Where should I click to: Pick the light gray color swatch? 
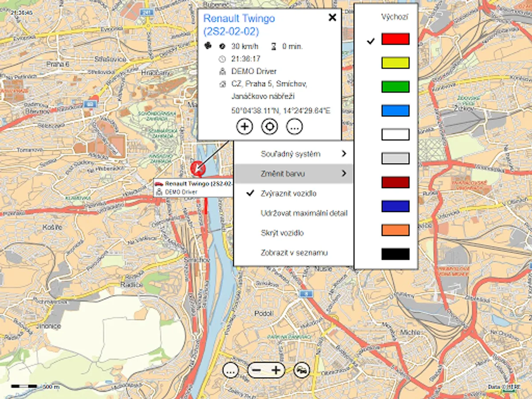(x=395, y=159)
